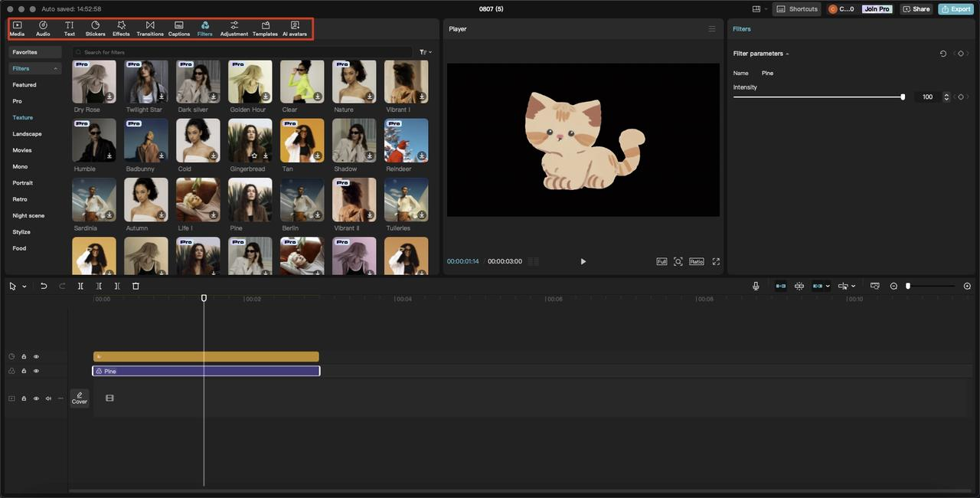Screen dimensions: 980x498
Task: Open the selection tool dropdown arrow
Action: click(24, 287)
